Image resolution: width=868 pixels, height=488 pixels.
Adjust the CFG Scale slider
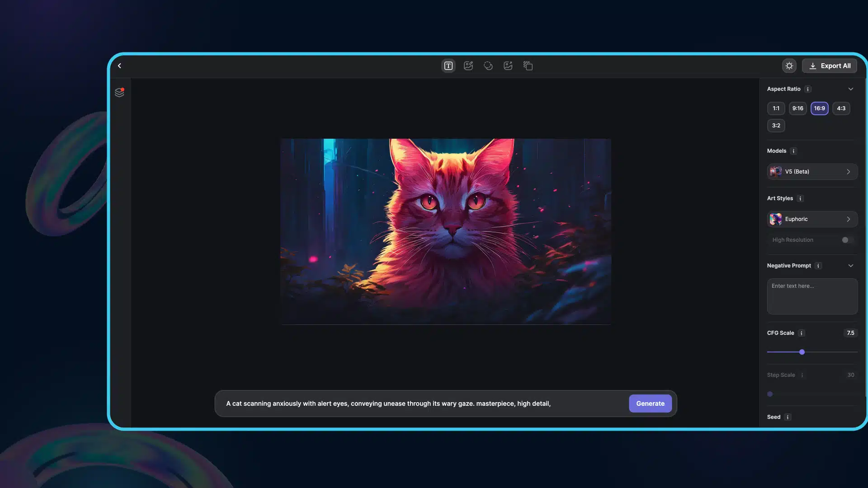[801, 352]
